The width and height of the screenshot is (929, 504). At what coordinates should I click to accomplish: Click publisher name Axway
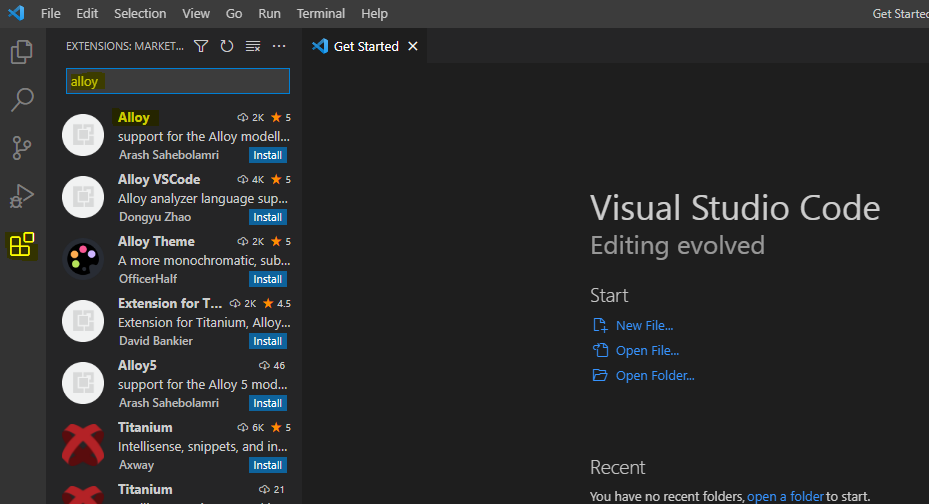click(x=136, y=465)
